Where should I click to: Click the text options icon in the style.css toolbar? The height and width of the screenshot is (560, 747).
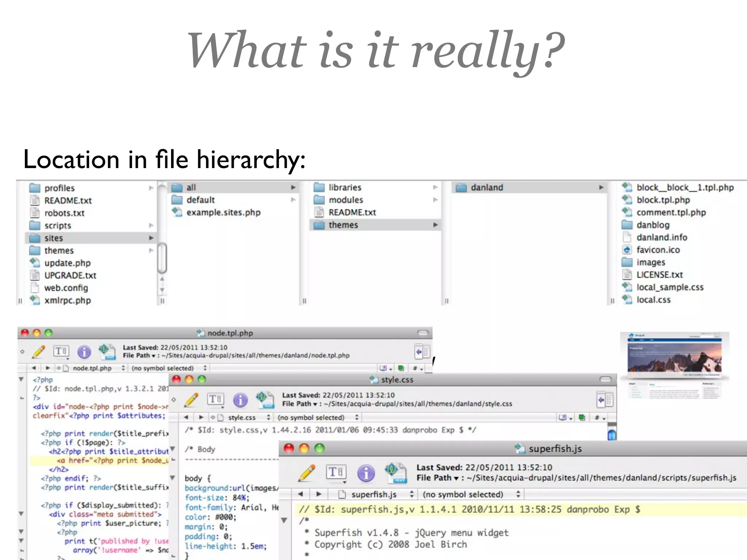(216, 400)
